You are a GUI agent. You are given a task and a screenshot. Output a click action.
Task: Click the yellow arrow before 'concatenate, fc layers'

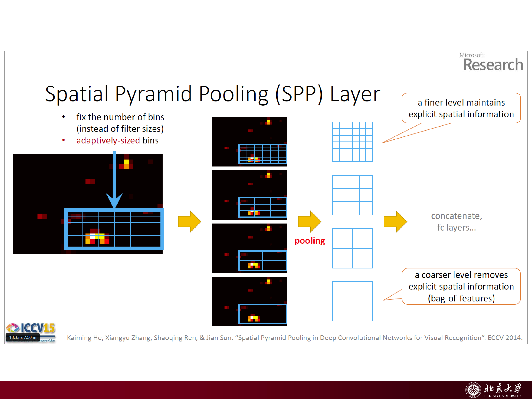coord(395,222)
